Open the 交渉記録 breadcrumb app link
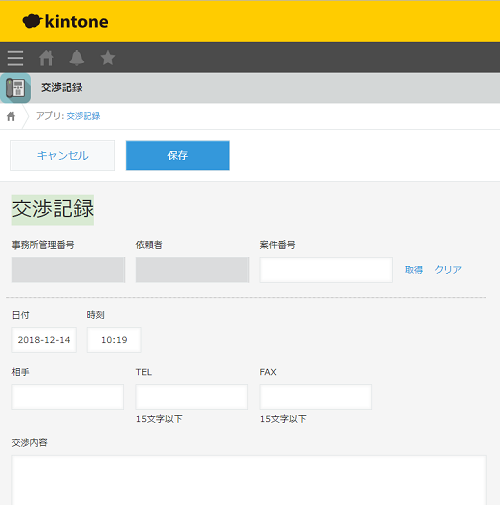The height and width of the screenshot is (505, 500). (83, 116)
